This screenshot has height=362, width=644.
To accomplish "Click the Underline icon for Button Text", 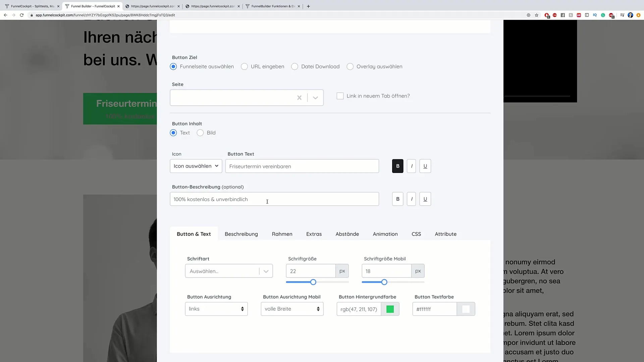I will [425, 166].
